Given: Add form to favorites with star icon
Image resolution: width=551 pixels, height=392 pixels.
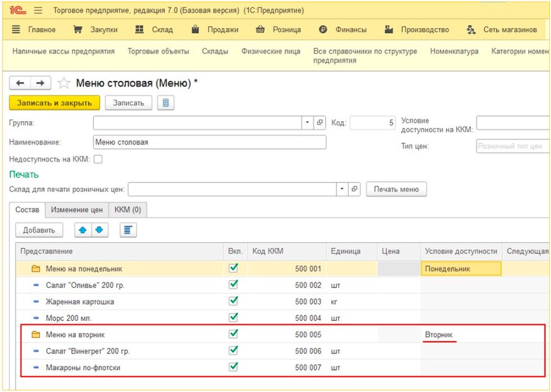Looking at the screenshot, I should 64,83.
